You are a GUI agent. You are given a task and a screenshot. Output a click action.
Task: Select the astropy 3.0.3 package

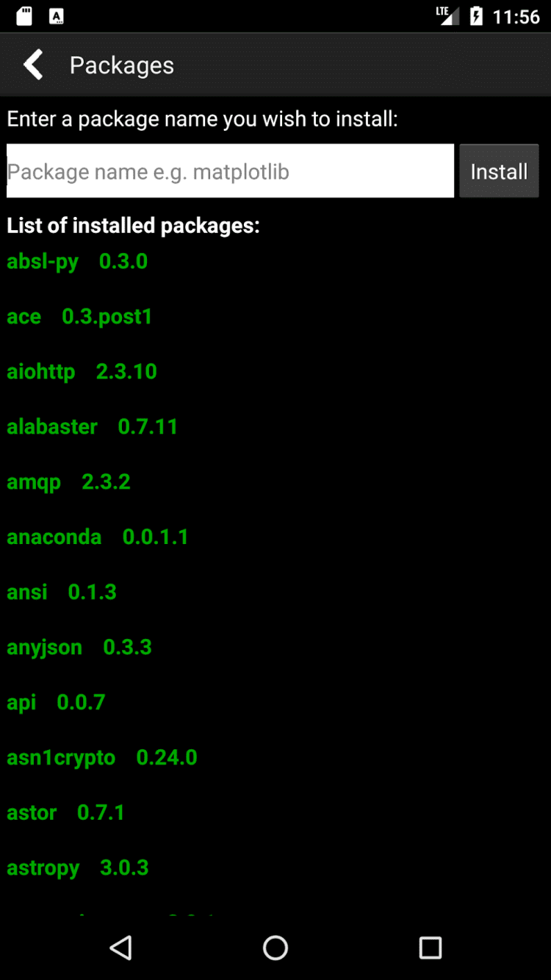[78, 868]
